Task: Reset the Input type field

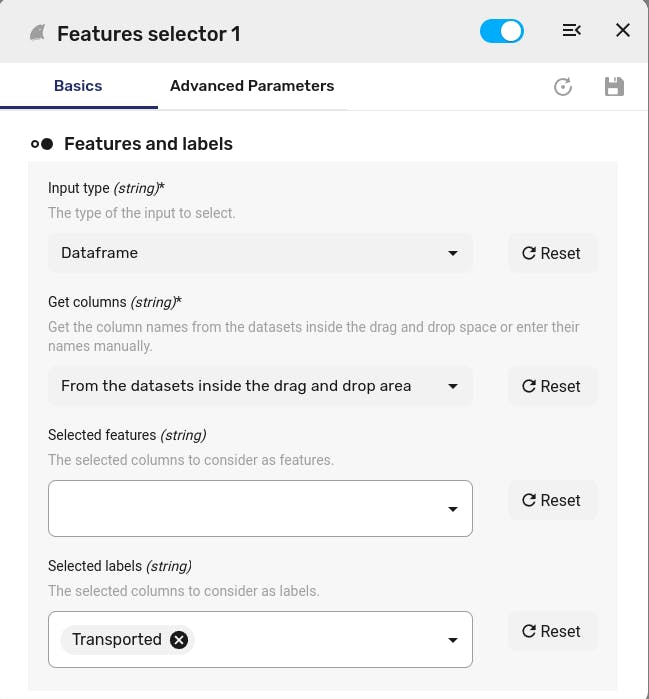Action: tap(552, 253)
